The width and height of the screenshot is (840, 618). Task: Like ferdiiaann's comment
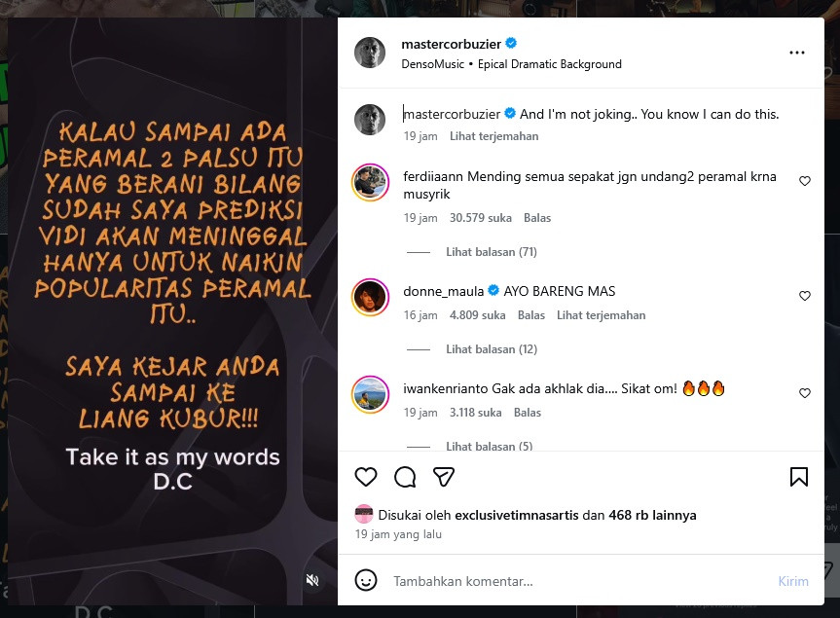(x=805, y=181)
